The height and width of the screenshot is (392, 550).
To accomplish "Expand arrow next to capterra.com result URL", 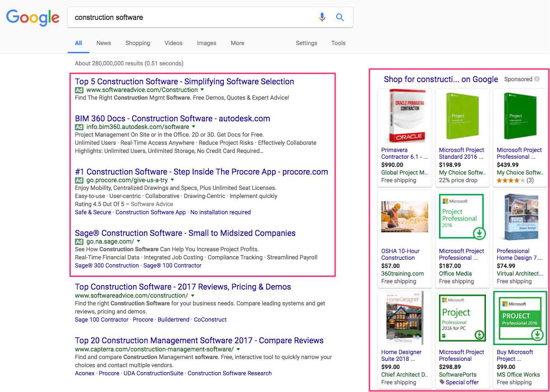I will point(238,349).
